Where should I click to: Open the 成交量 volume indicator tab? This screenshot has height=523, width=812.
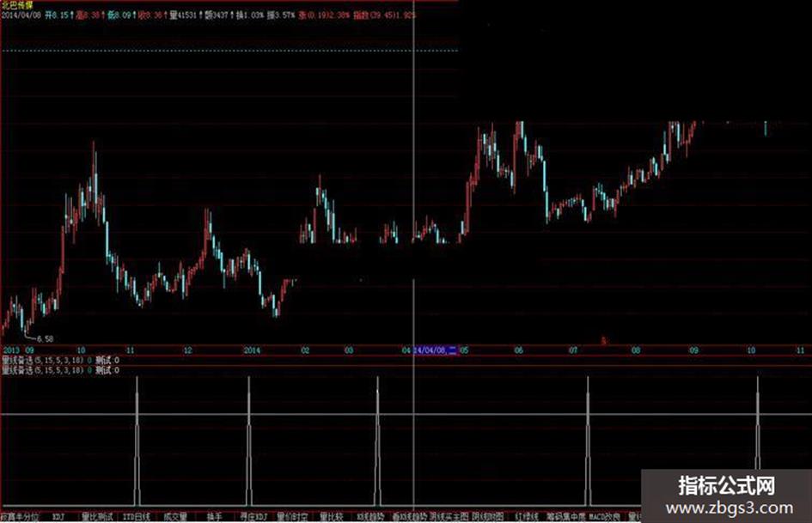175,517
